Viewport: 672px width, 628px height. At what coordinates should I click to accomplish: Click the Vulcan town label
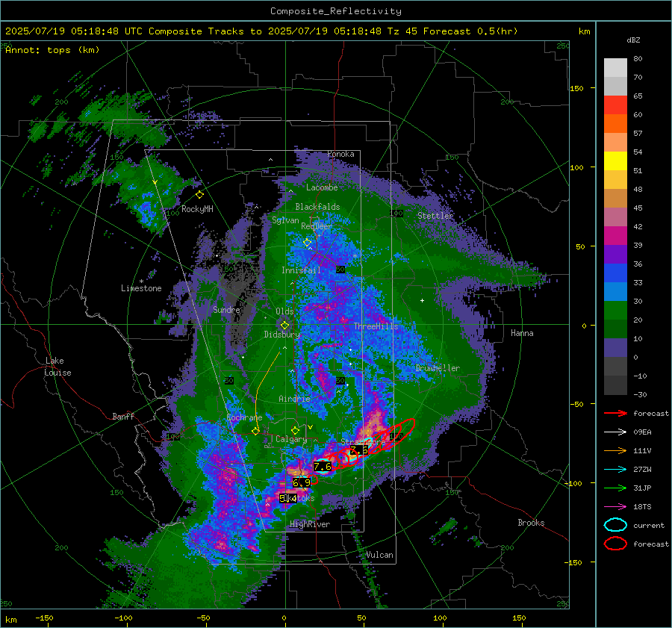(379, 555)
